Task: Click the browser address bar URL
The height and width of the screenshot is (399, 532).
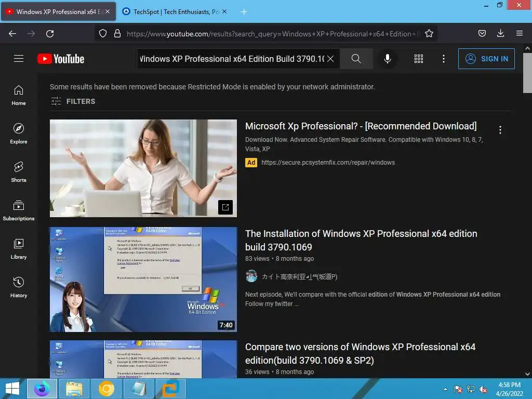Action: click(x=273, y=34)
